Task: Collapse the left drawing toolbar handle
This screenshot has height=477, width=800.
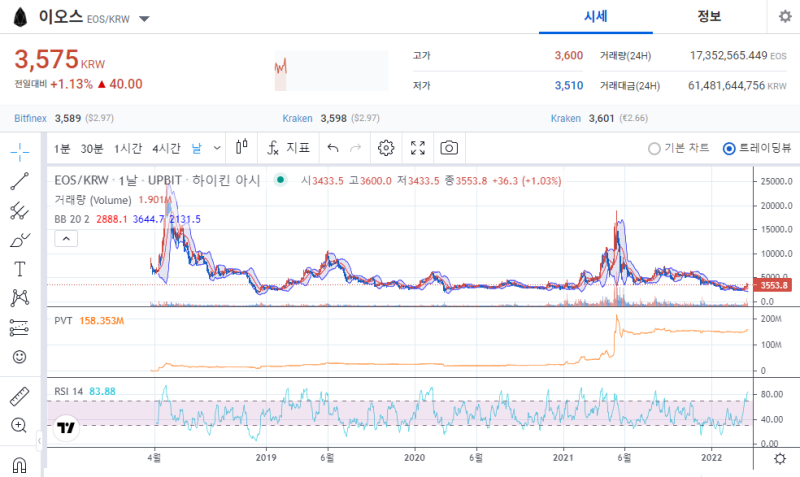Action: coord(39,440)
